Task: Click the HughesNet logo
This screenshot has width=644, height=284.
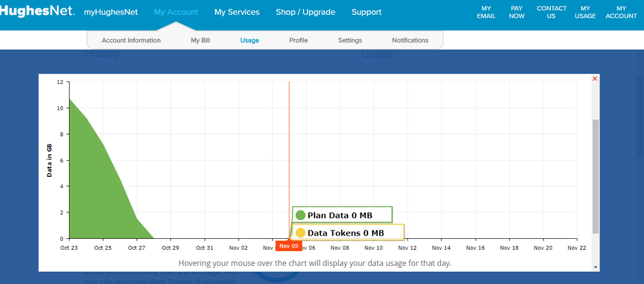Action: click(37, 12)
